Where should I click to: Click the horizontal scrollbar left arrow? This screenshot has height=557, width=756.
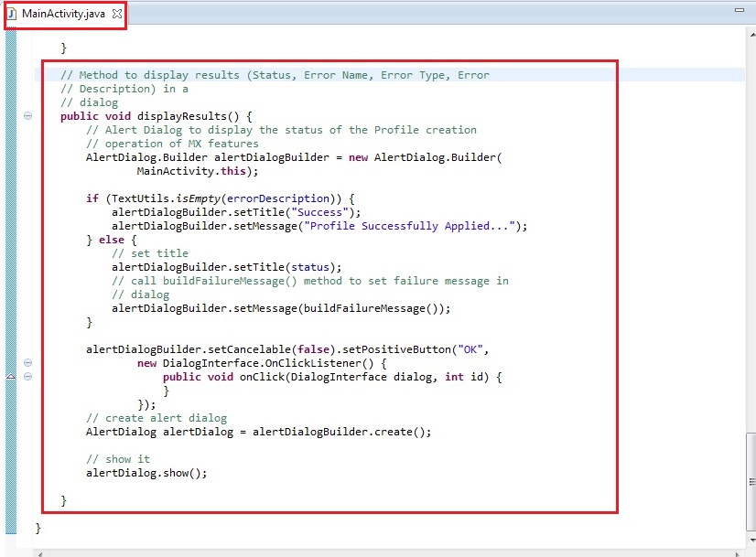point(39,552)
